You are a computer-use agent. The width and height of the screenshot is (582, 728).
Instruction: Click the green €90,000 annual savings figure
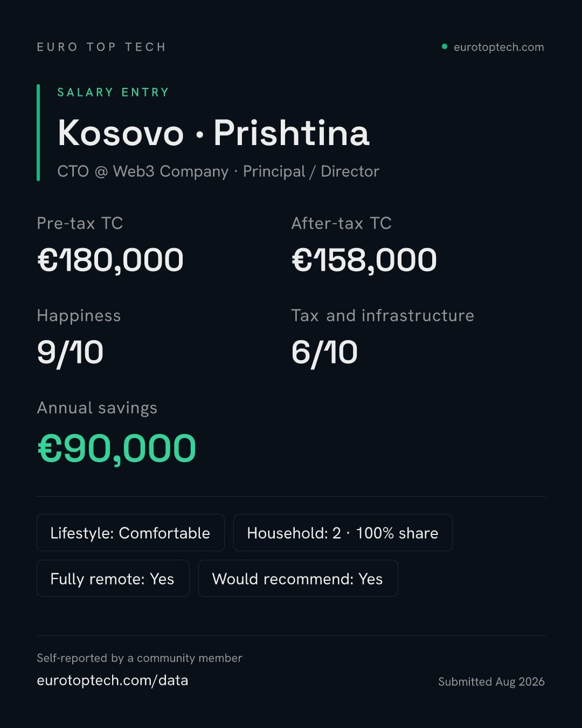(x=117, y=449)
